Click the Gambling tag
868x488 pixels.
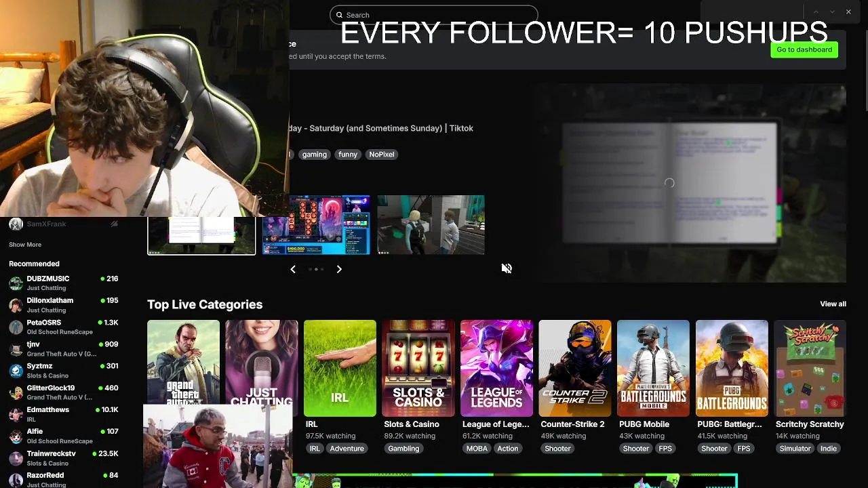tap(403, 449)
